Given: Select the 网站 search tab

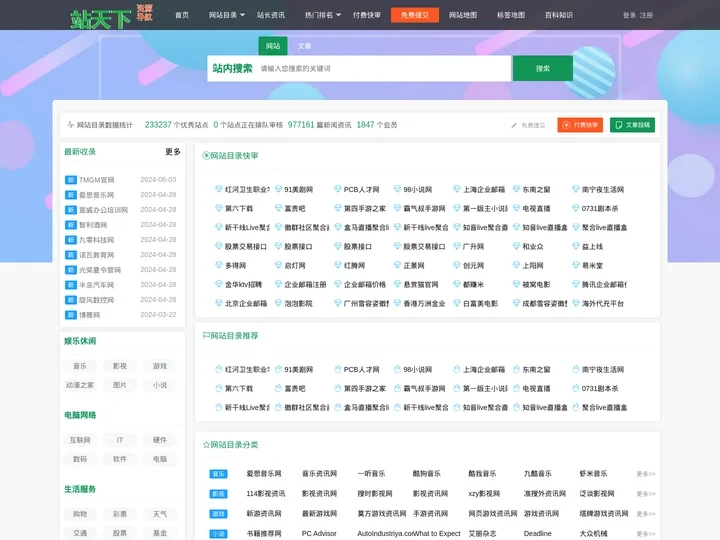Looking at the screenshot, I should pyautogui.click(x=273, y=46).
